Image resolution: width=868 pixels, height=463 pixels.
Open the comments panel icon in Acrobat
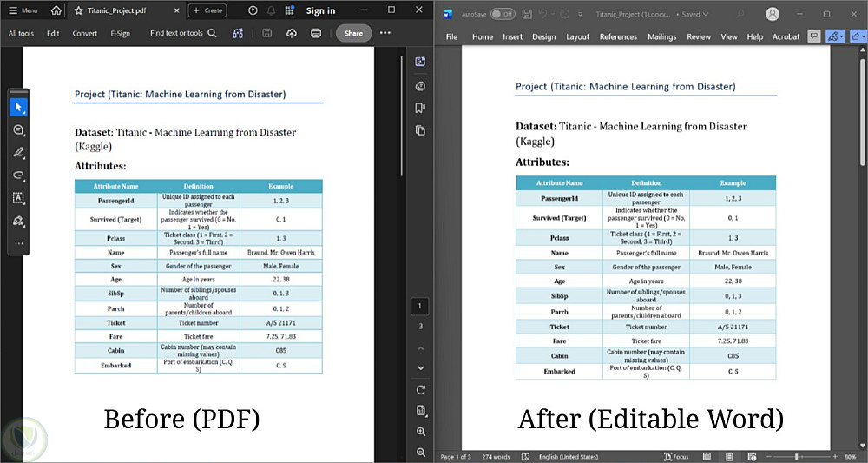(x=420, y=86)
